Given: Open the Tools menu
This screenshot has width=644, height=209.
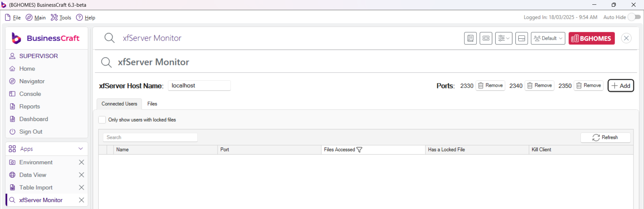Looking at the screenshot, I should (x=61, y=17).
